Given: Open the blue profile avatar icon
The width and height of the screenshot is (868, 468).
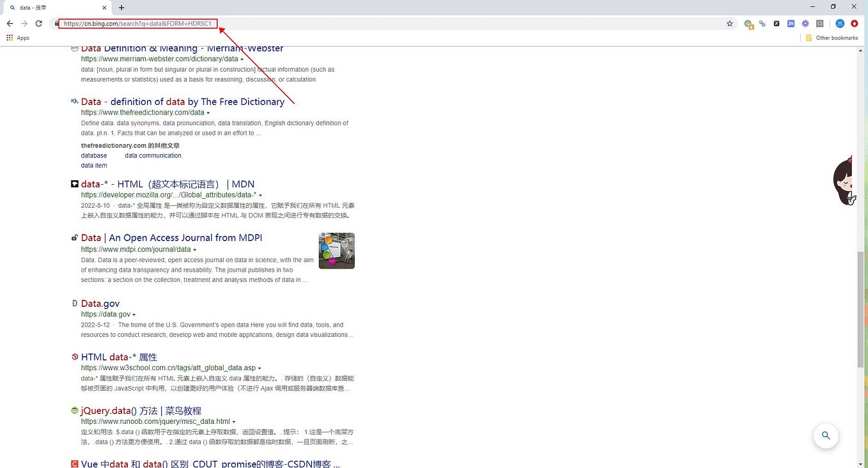Looking at the screenshot, I should 839,23.
